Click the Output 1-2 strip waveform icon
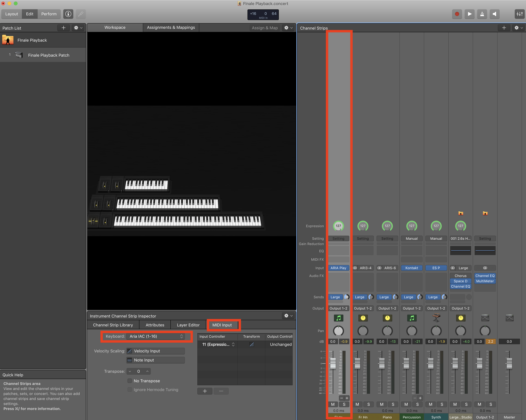 [485, 318]
